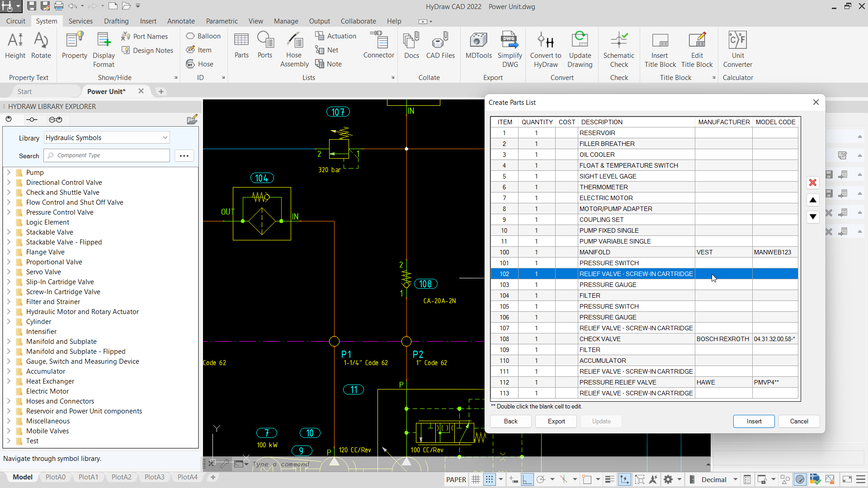This screenshot has width=868, height=488.
Task: Switch to the Parametric ribbon tab
Action: coord(222,21)
